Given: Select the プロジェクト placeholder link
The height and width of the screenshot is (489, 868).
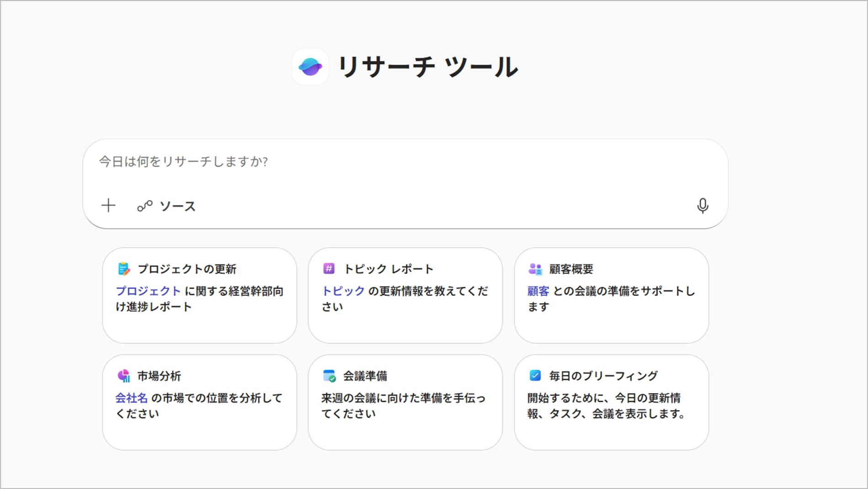Looking at the screenshot, I should [148, 291].
